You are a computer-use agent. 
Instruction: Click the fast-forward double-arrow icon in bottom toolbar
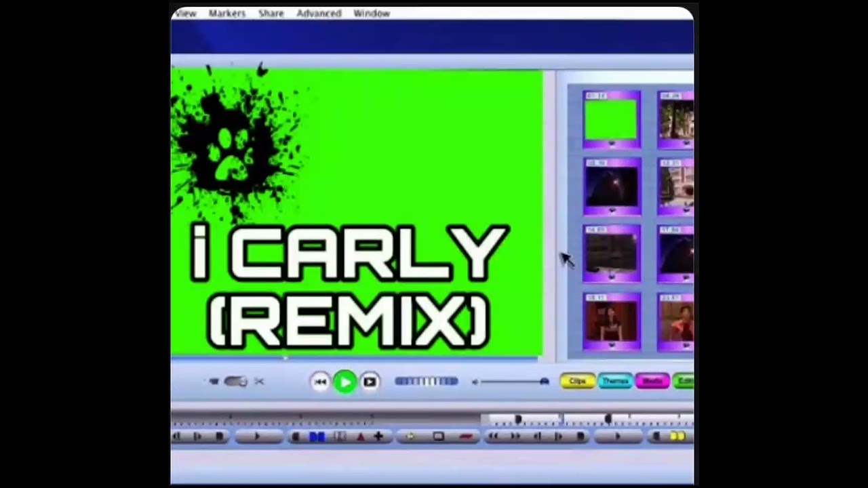coord(515,437)
